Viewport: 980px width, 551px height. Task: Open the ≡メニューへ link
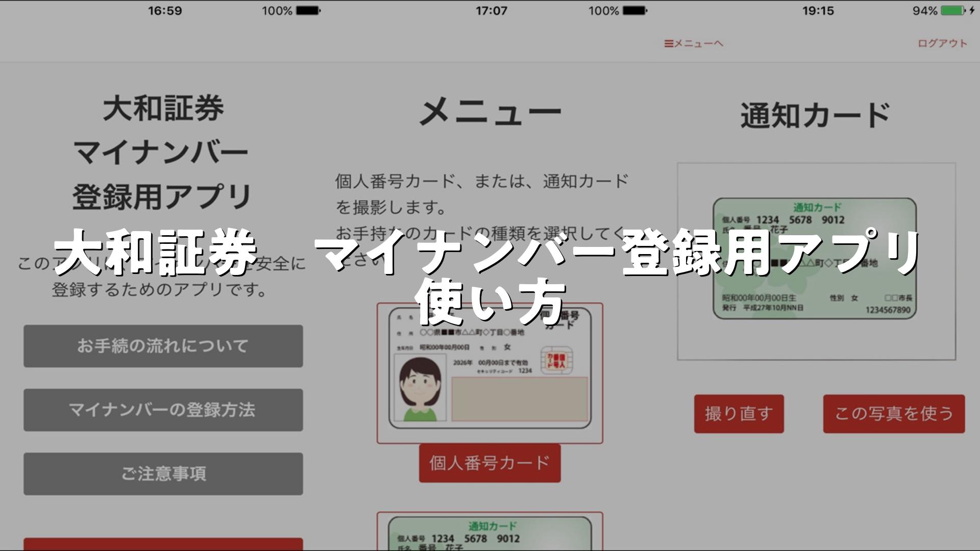click(x=694, y=43)
